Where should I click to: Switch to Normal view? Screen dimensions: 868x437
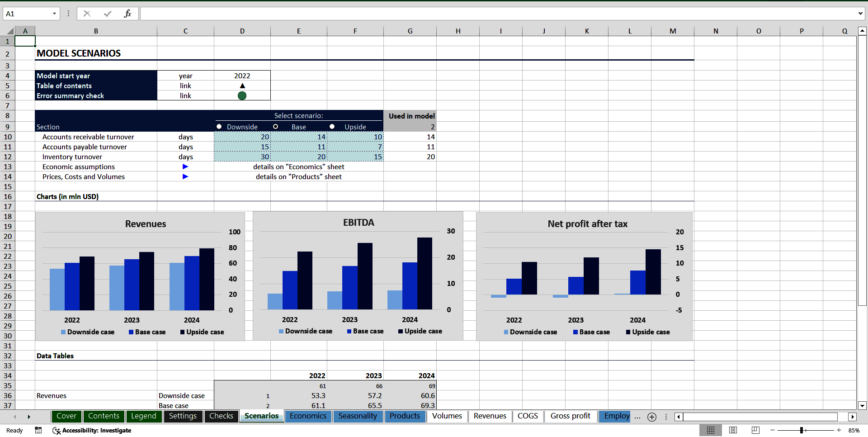point(711,430)
